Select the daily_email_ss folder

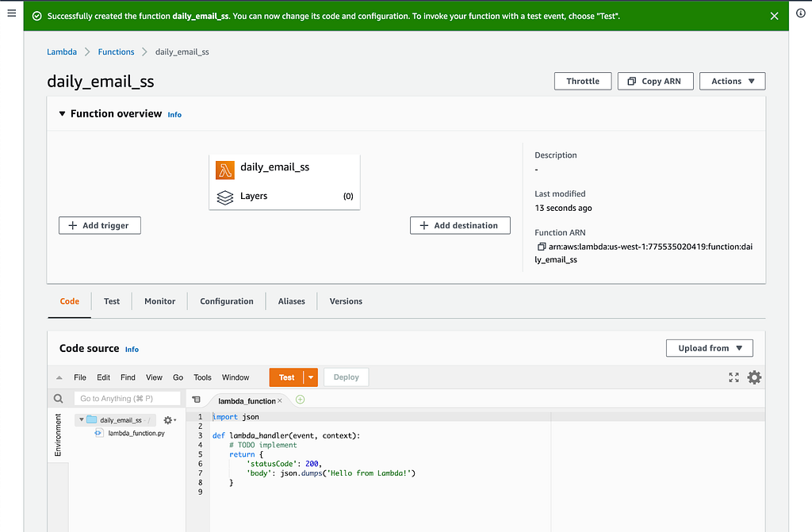pos(116,420)
